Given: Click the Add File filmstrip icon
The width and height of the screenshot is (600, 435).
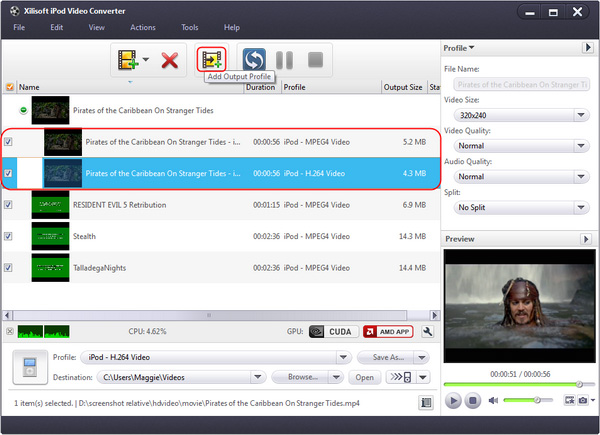Looking at the screenshot, I should tap(128, 60).
